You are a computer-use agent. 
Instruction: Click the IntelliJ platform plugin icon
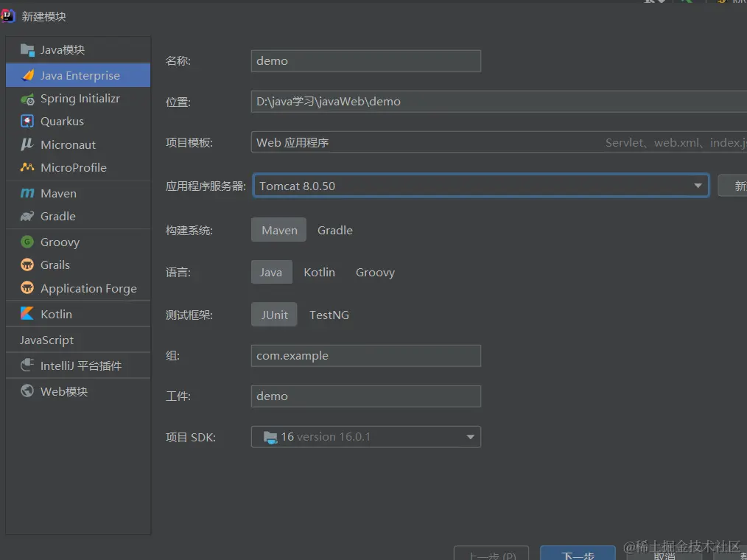pos(27,365)
